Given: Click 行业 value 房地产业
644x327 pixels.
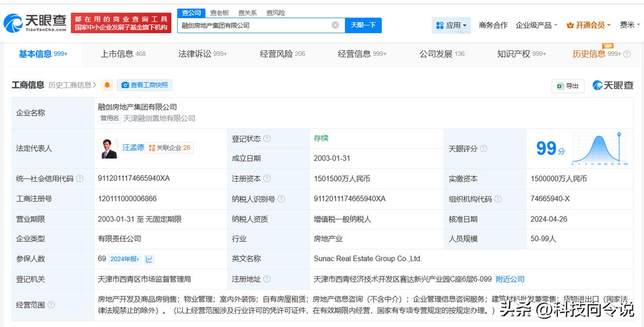Looking at the screenshot, I should coord(328,239).
